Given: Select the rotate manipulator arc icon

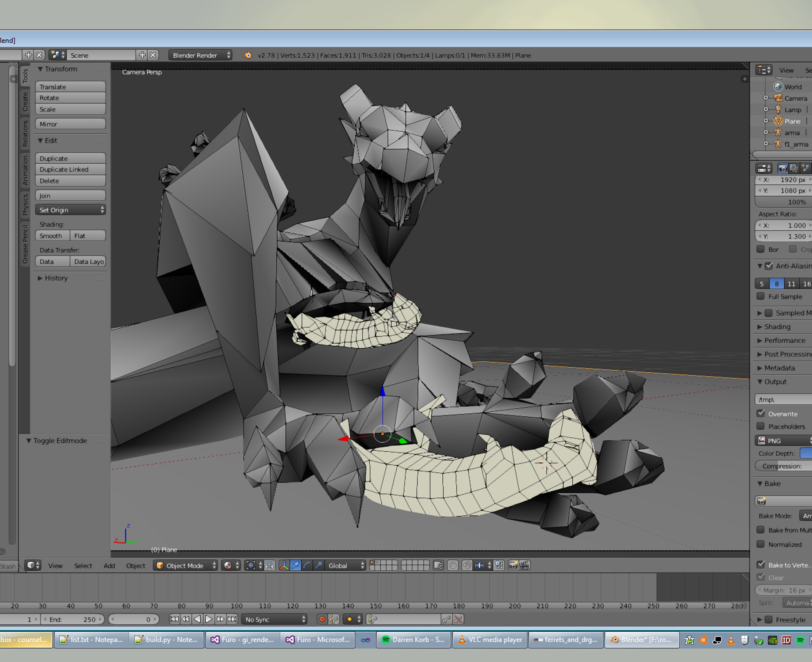Looking at the screenshot, I should pos(307,565).
